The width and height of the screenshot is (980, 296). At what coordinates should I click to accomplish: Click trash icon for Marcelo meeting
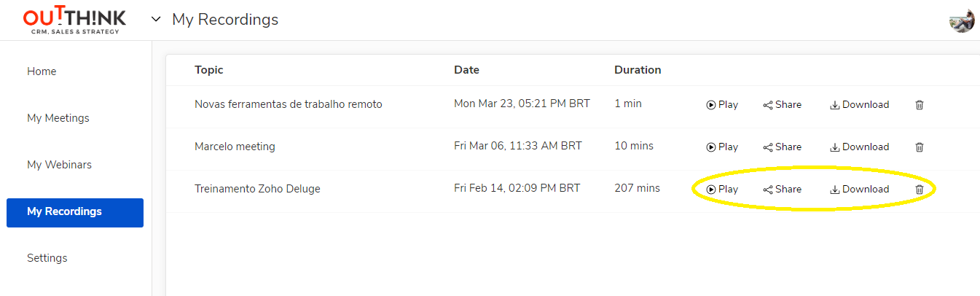(x=920, y=147)
